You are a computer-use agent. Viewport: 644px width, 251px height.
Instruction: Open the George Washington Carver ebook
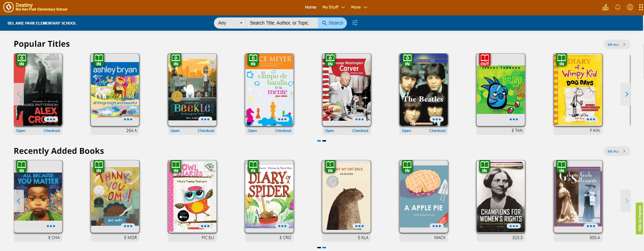point(329,131)
